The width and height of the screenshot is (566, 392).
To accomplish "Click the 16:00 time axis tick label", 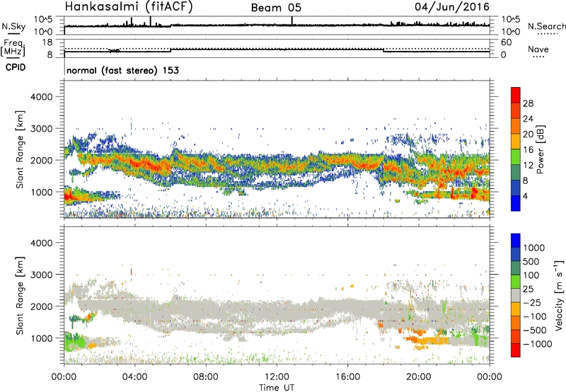I will click(347, 377).
